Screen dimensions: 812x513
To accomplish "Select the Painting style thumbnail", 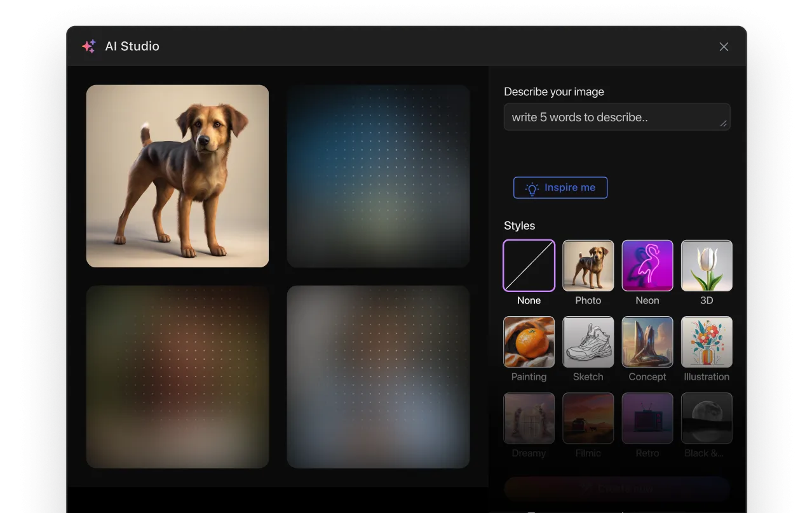I will 529,342.
